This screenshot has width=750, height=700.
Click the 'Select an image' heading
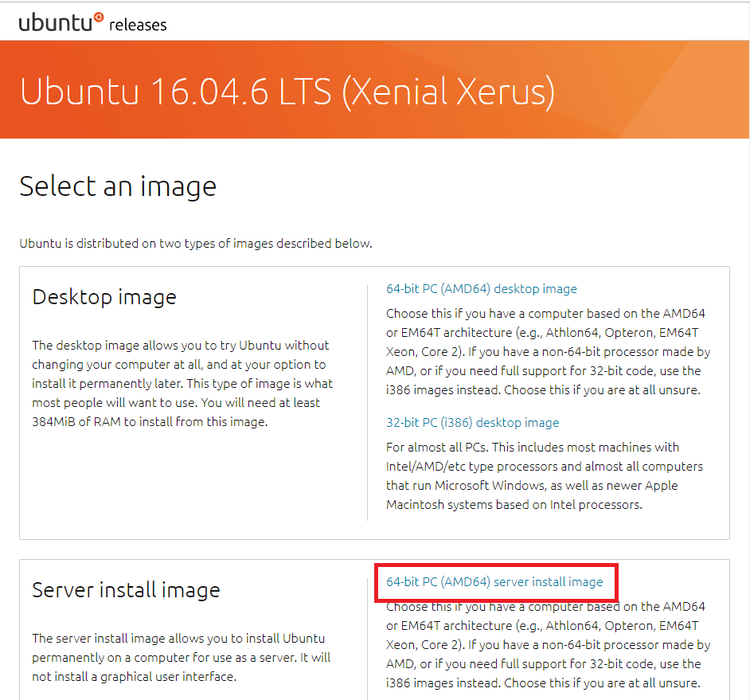click(118, 186)
